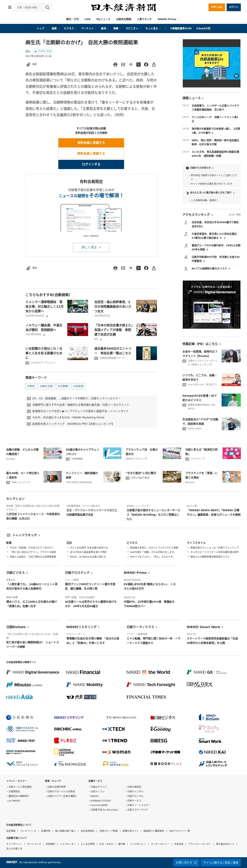Open the FINANCIAL TIMES logo link
This screenshot has height=868, width=247.
click(x=146, y=697)
